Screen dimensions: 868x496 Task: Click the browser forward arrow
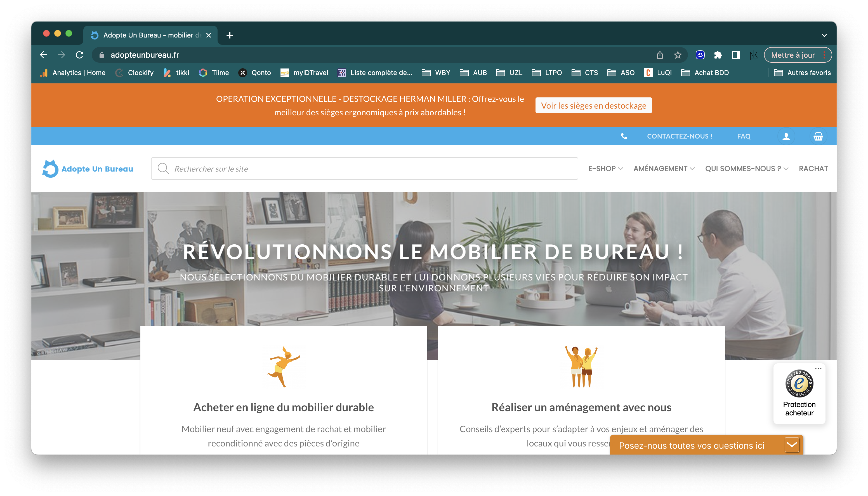tap(62, 55)
